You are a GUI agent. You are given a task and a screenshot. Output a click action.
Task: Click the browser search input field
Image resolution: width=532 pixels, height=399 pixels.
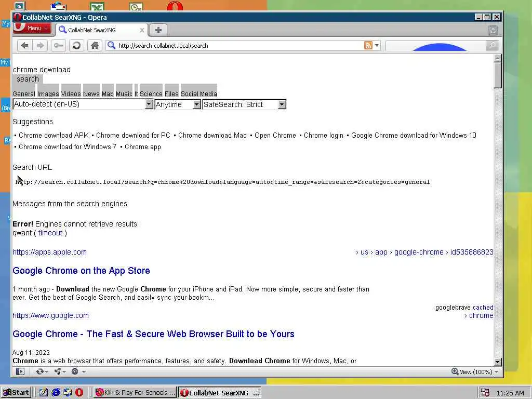tap(436, 46)
